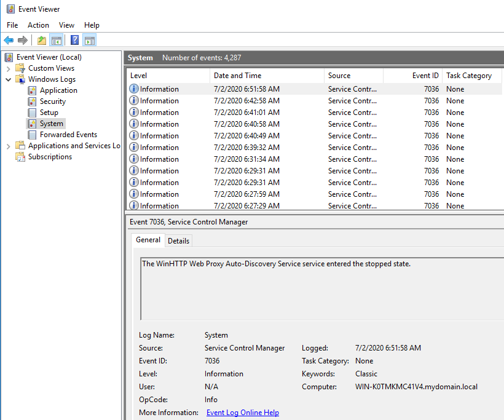Open Help via the question mark icon
Screen dimensions: 504x420
tap(74, 41)
